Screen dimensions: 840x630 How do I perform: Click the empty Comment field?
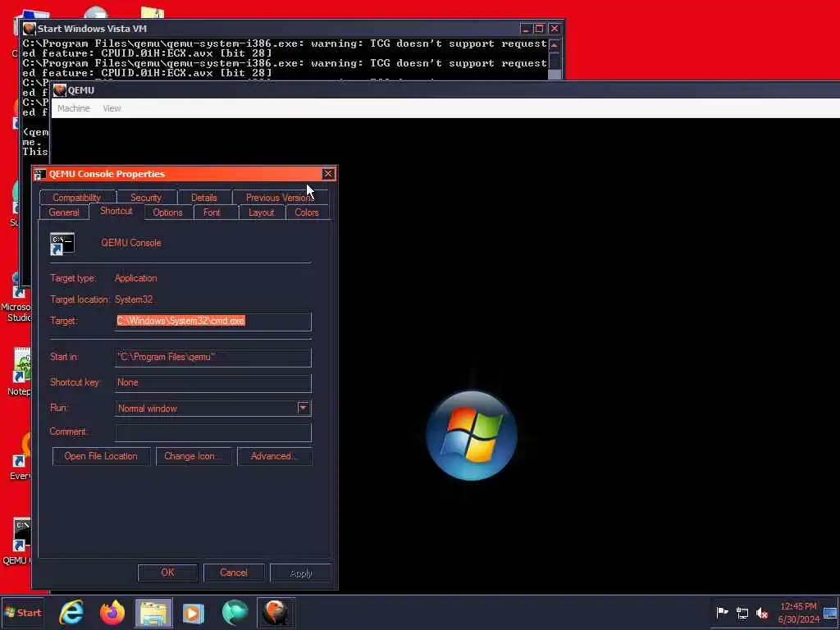coord(212,431)
